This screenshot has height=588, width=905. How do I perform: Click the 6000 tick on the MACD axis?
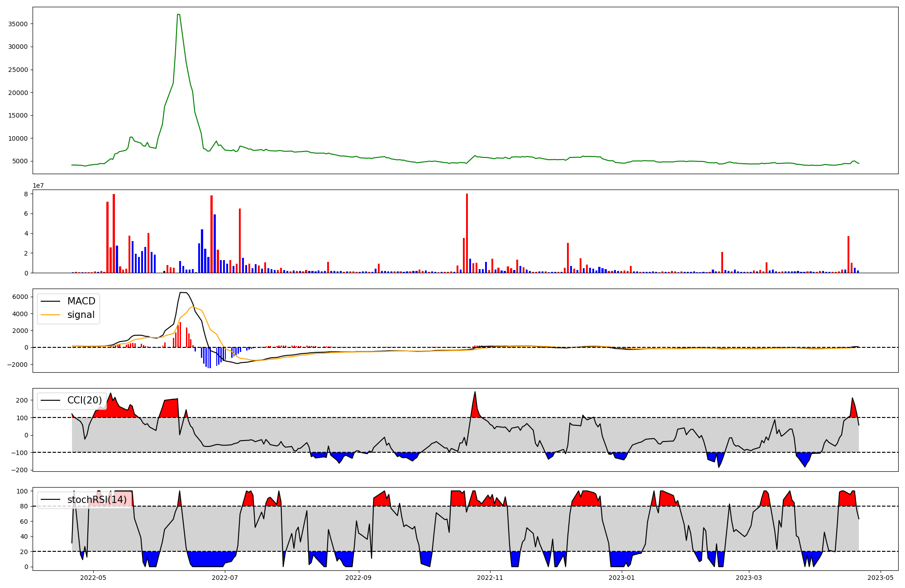20,297
